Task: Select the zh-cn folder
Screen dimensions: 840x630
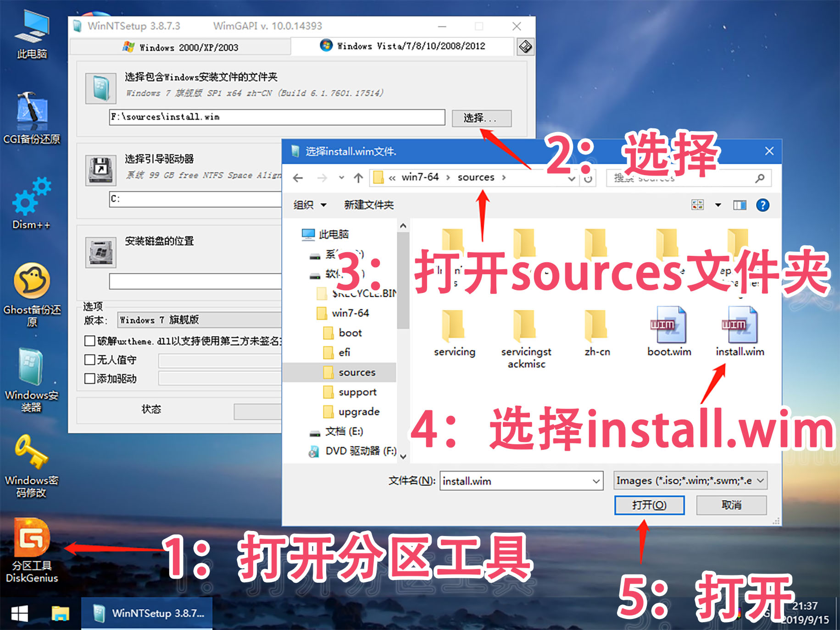Action: pos(597,334)
